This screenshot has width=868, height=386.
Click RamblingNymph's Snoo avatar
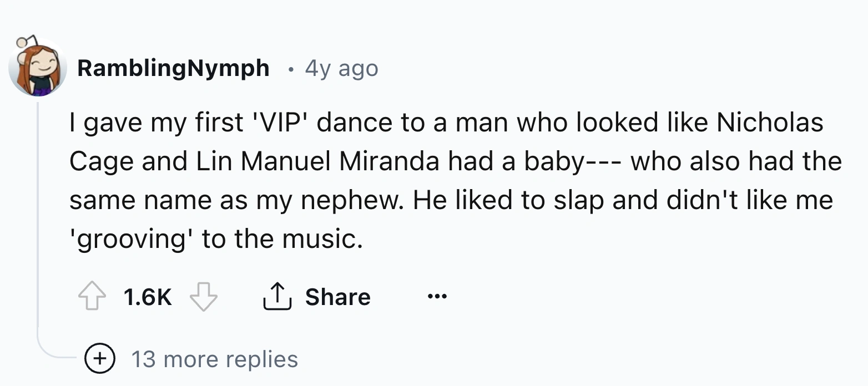click(x=36, y=67)
